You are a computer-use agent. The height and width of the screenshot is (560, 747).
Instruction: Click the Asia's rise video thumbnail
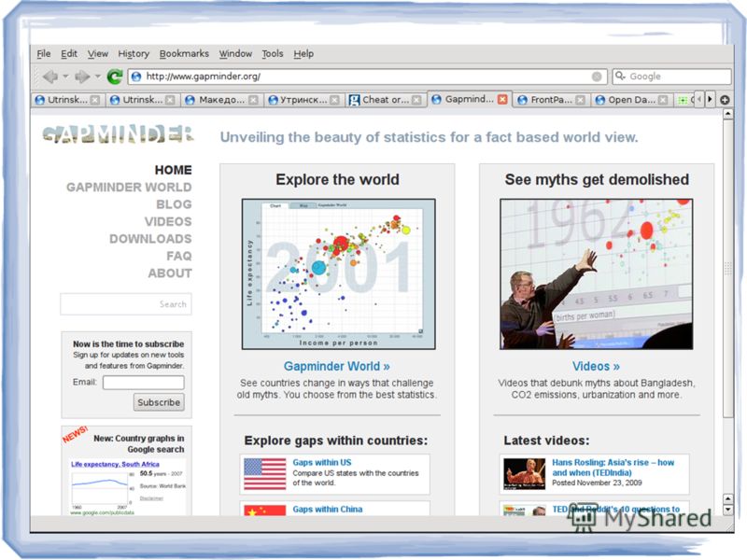(x=525, y=474)
